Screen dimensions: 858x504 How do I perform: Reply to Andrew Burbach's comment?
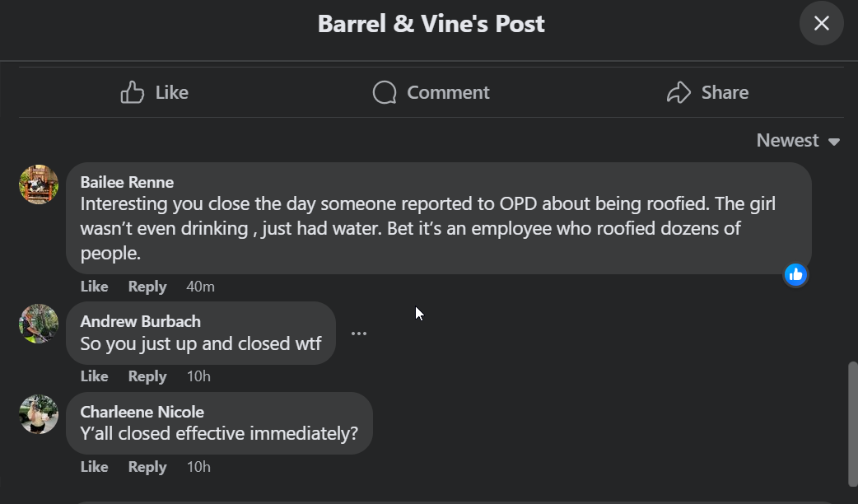(147, 376)
